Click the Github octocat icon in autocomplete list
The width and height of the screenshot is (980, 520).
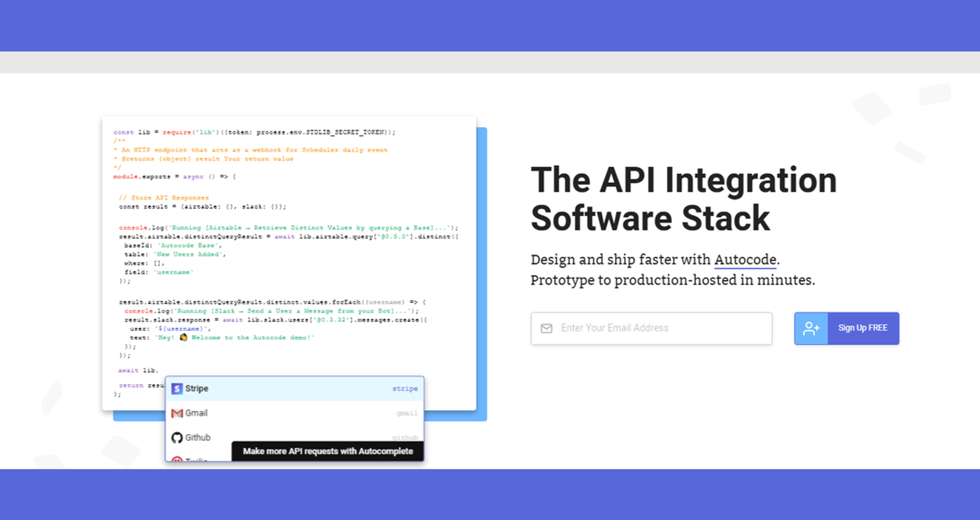(x=177, y=438)
